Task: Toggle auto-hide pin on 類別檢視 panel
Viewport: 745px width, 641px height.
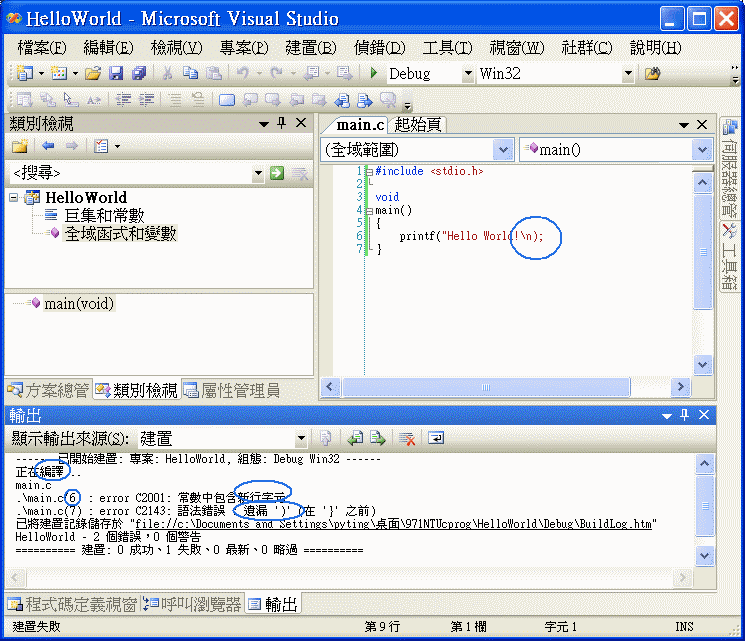Action: click(x=282, y=123)
